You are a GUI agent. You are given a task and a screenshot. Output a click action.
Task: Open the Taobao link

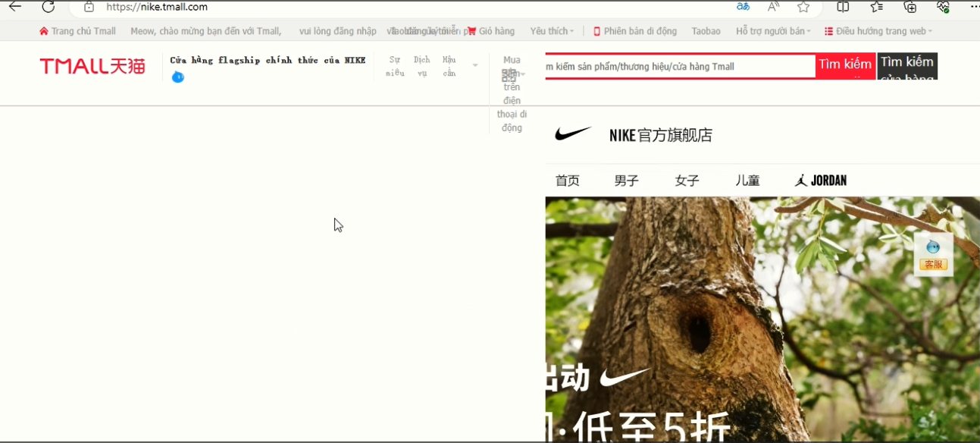(x=706, y=31)
